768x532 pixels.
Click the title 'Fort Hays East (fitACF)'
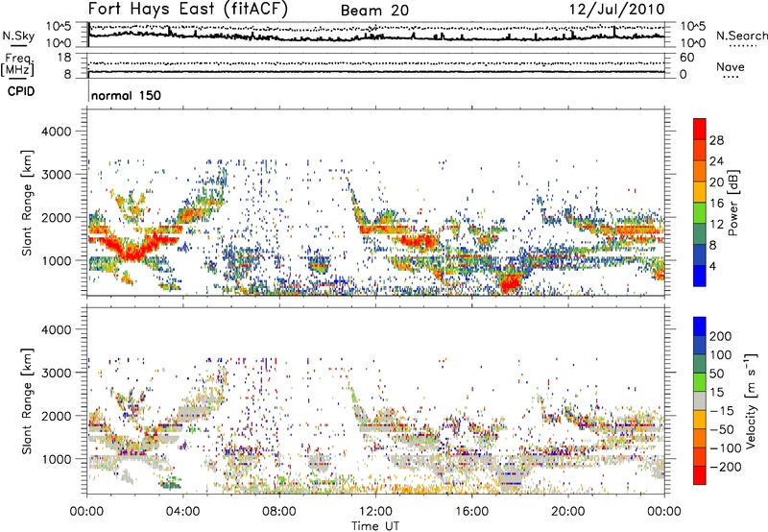187,9
